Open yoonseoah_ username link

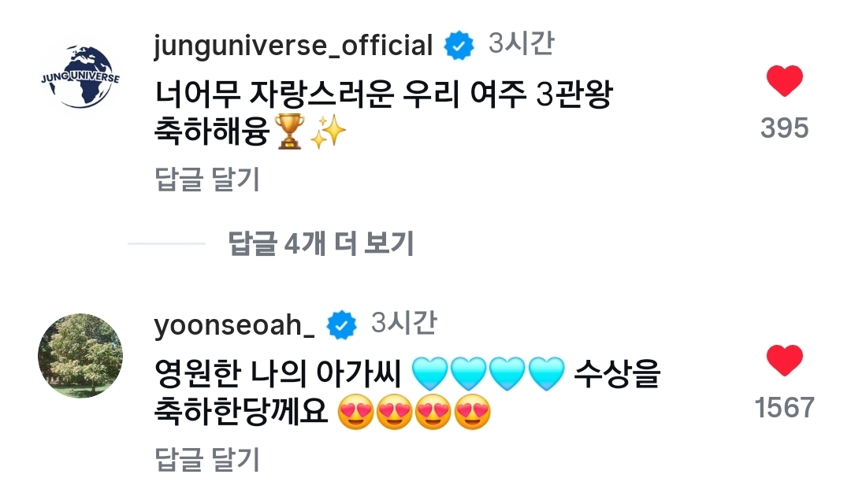[235, 325]
